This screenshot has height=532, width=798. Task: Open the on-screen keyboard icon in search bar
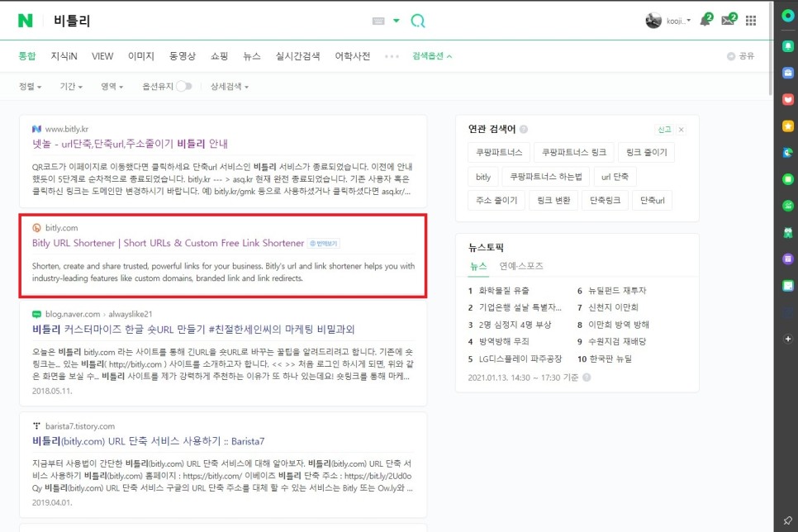(378, 21)
